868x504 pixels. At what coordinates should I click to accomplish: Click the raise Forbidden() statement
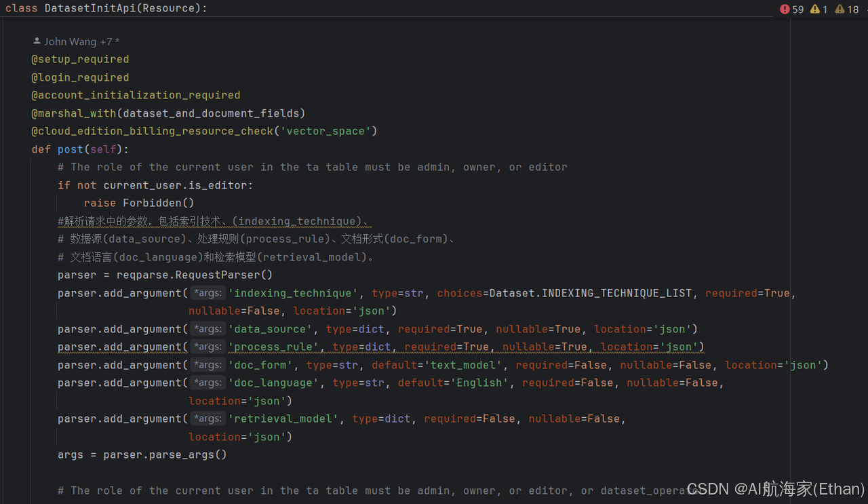[139, 203]
